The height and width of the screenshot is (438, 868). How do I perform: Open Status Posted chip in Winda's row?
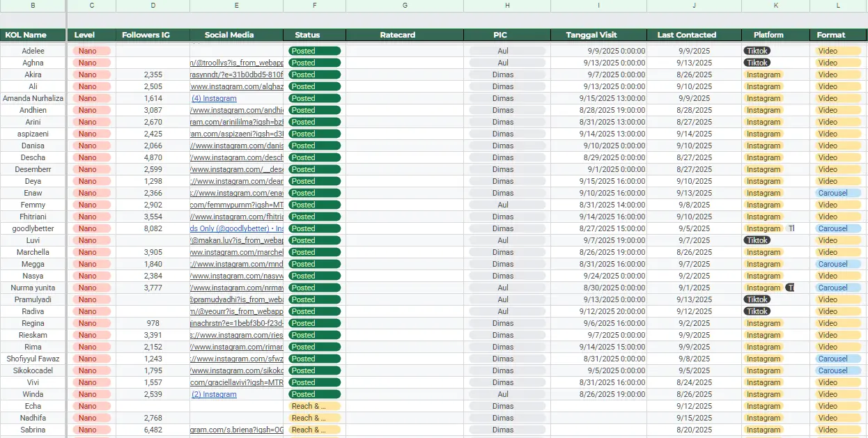(314, 394)
